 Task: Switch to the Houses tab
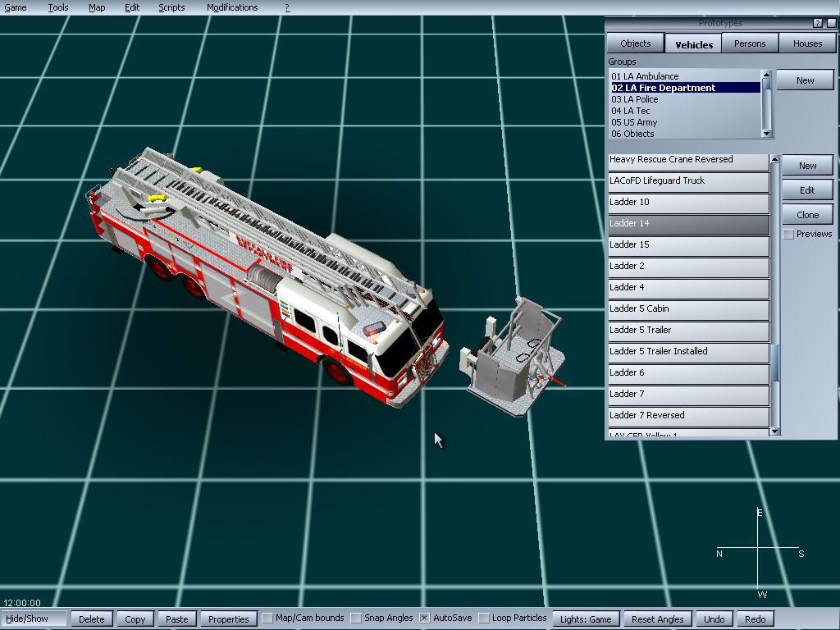point(807,43)
